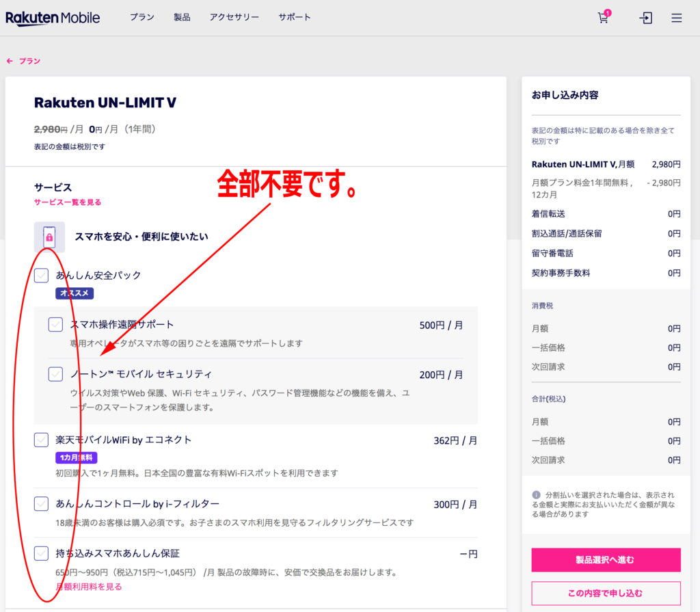Toggle スマホ操作遠隔サポート checkbox
Screen dimensions: 700x612
coord(55,325)
